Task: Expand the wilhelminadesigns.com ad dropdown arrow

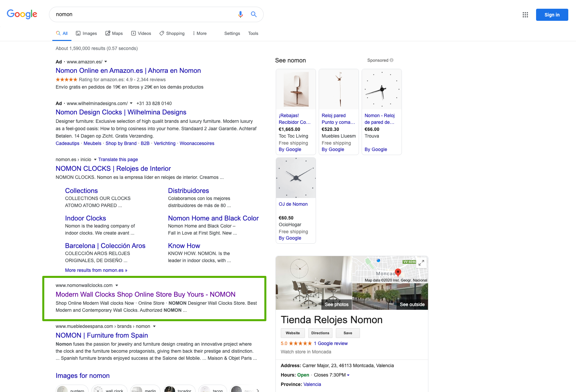Action: pos(131,103)
